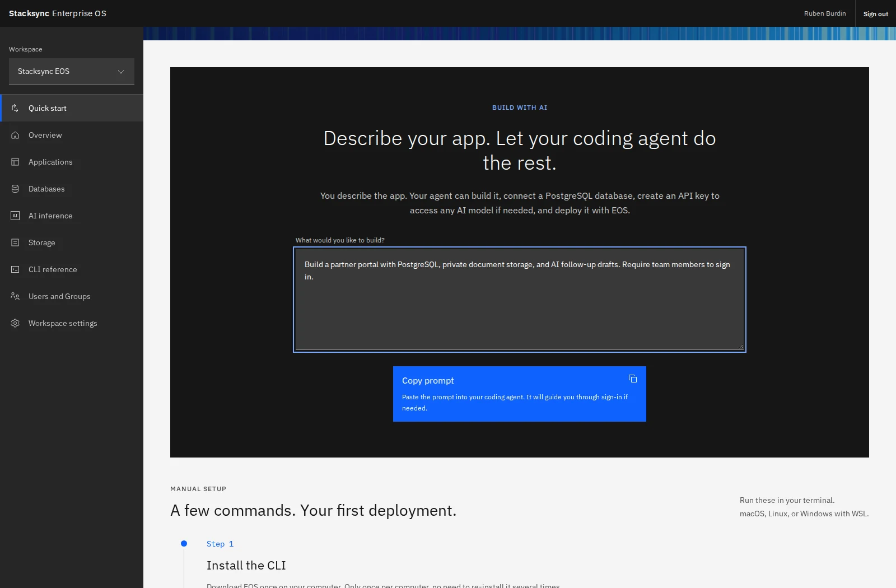Click Sign out in the header
Image resolution: width=896 pixels, height=588 pixels.
[875, 13]
